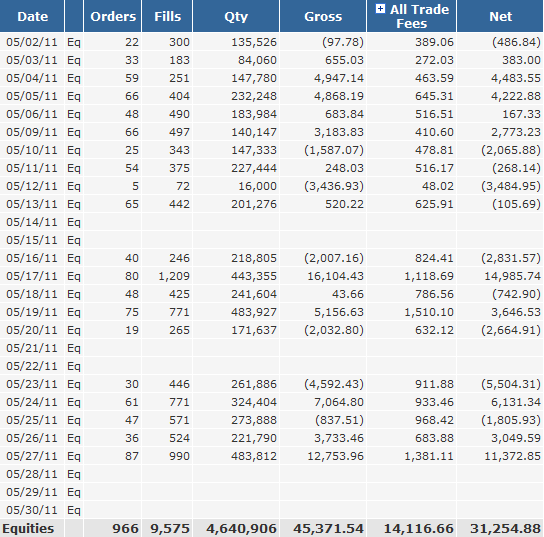Select the 05/17/11 date row
The width and height of the screenshot is (544, 537).
point(272,276)
